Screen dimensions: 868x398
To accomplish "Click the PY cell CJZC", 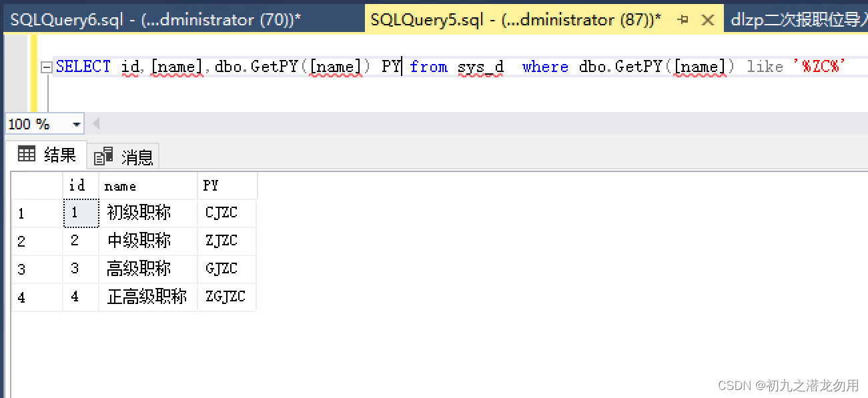I will tap(228, 213).
